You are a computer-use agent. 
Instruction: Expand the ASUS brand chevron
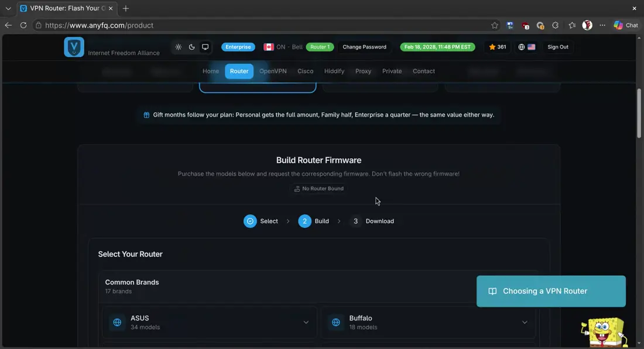click(306, 322)
